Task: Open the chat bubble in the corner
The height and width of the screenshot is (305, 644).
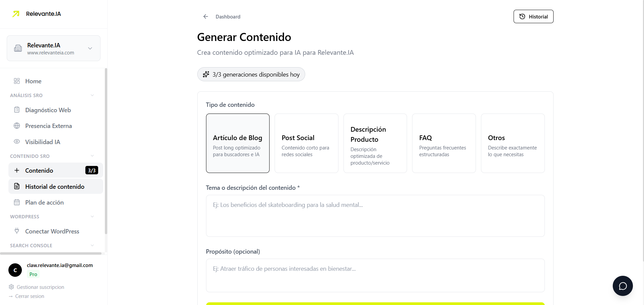Action: click(622, 286)
